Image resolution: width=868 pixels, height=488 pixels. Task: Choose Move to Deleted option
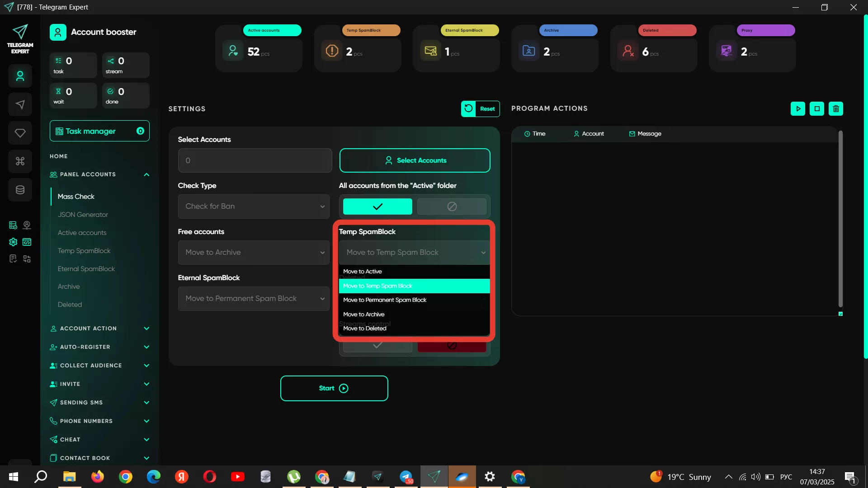point(414,328)
